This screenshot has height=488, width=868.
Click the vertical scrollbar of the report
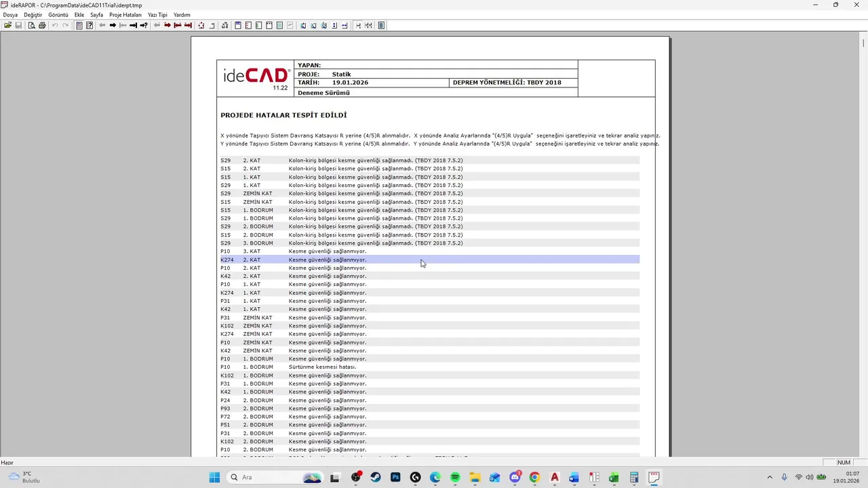(863, 244)
